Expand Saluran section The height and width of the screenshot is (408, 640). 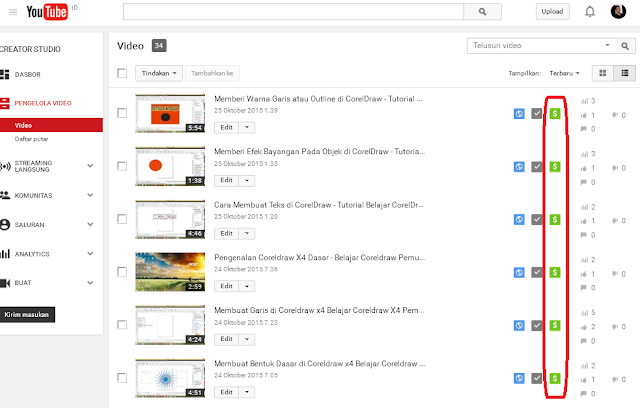pyautogui.click(x=90, y=224)
